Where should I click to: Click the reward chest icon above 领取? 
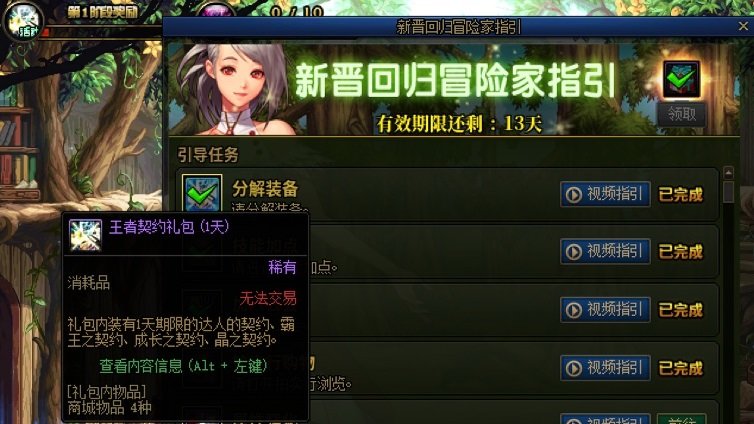pos(681,79)
